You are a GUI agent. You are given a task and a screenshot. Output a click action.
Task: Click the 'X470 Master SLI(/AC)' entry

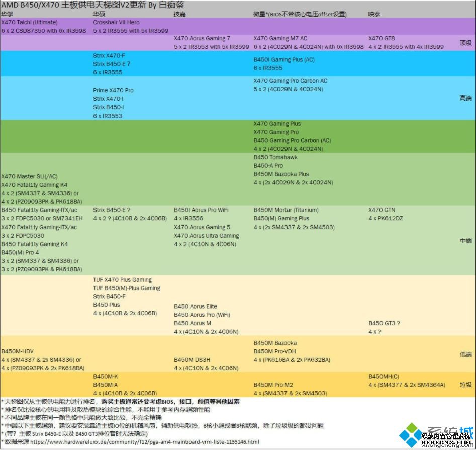(30, 176)
